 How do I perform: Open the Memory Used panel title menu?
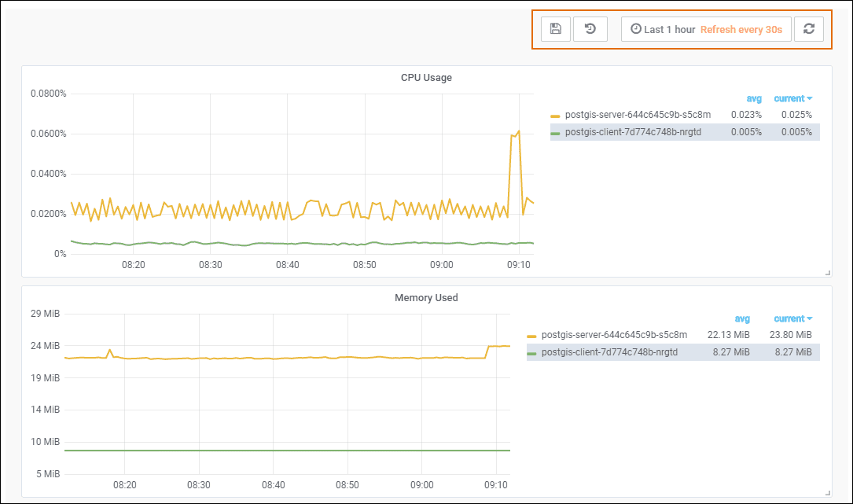tap(426, 298)
